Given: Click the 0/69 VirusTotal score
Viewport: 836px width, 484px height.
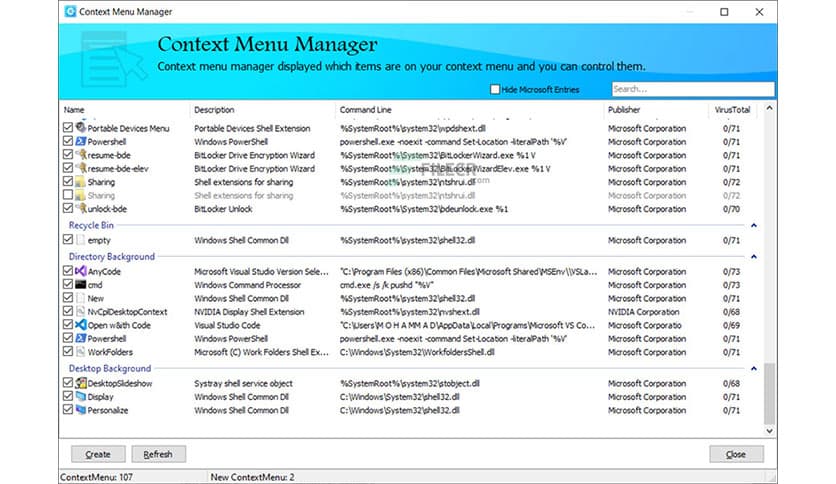Looking at the screenshot, I should coord(731,325).
